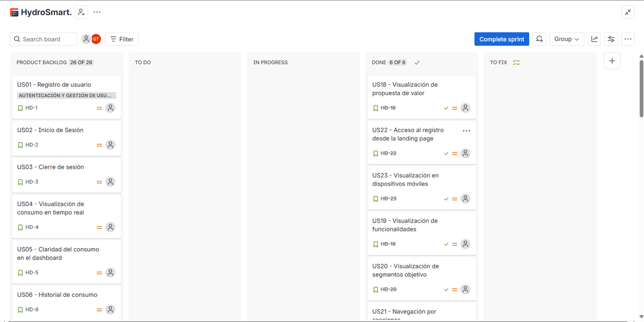Open the Filter menu
Screen dimensions: 644x322
tap(122, 39)
